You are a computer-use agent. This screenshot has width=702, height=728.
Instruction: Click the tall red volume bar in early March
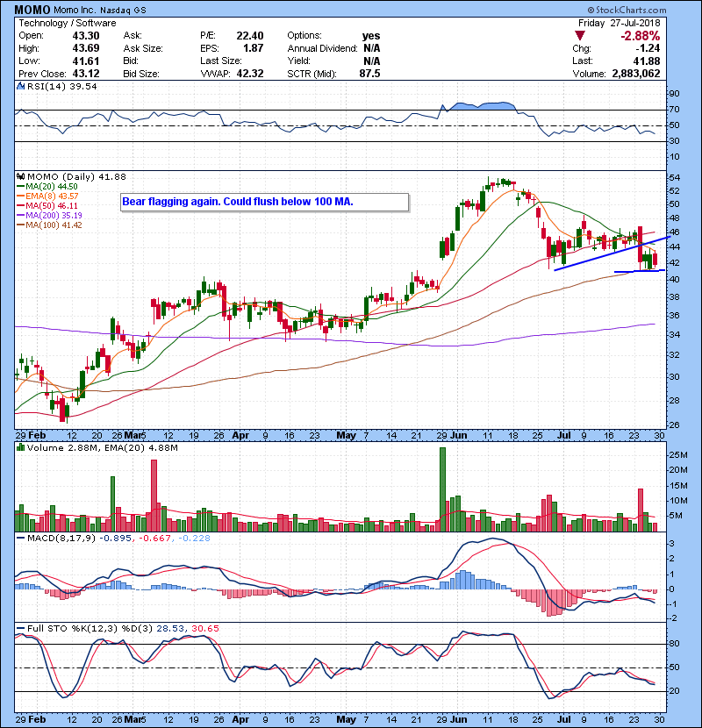(x=154, y=496)
